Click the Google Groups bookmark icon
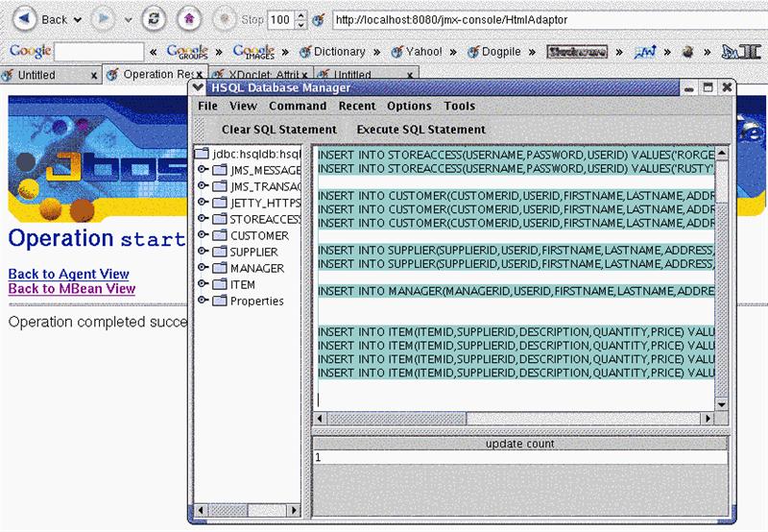 [186, 51]
